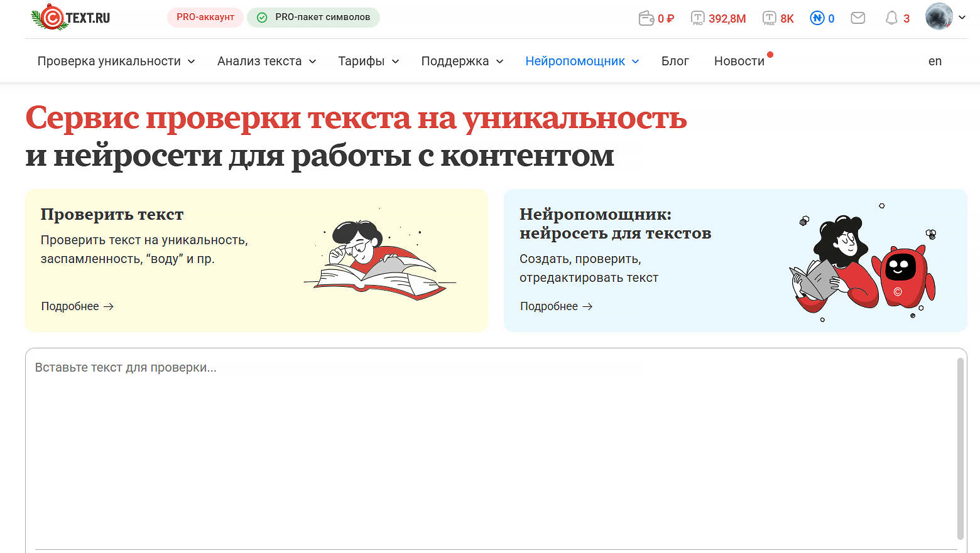This screenshot has width=980, height=553.
Task: Open the blue neuro-token balance icon
Action: click(x=817, y=18)
